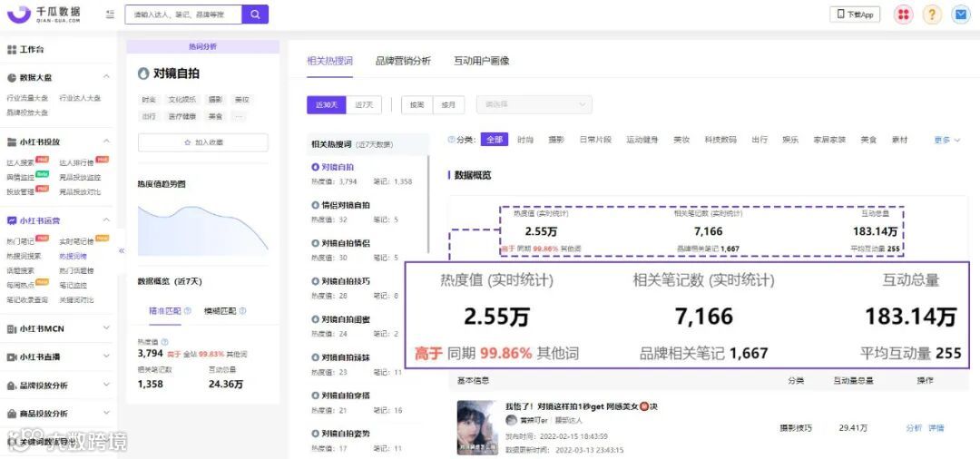Click the question icon before 分类
980x459 pixels.
451,140
